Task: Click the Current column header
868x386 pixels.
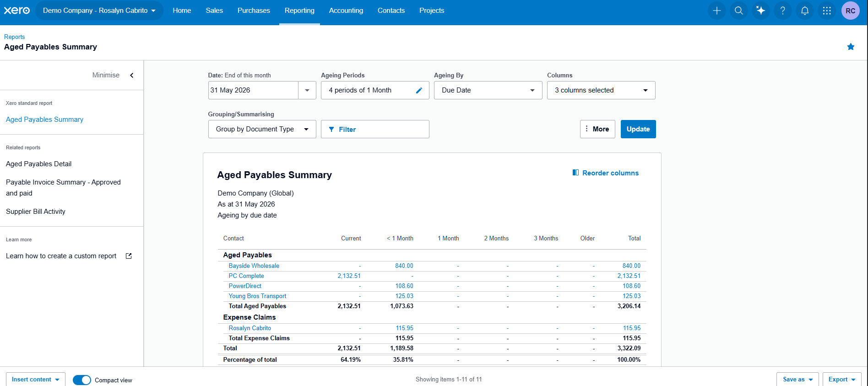Action: coord(351,239)
